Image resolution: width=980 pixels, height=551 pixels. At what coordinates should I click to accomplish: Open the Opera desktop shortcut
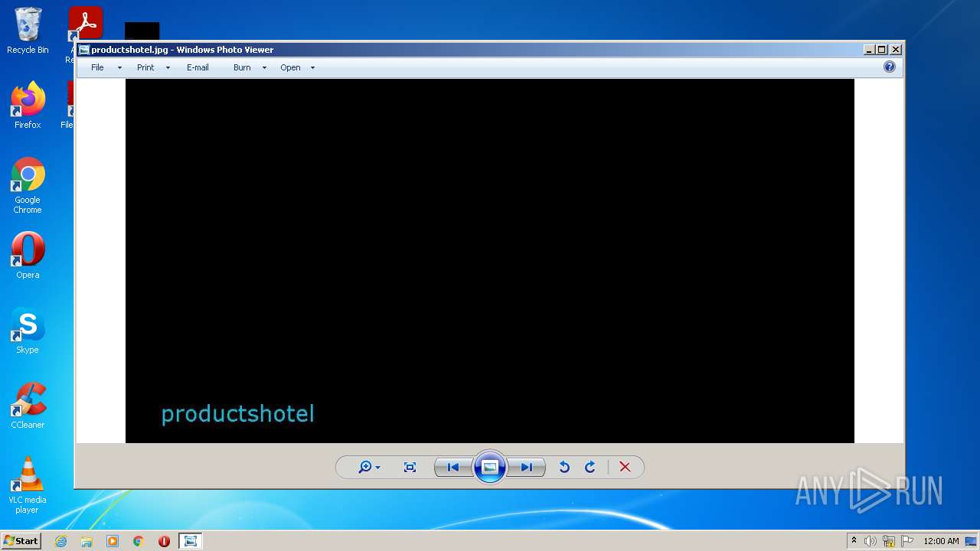pyautogui.click(x=28, y=255)
